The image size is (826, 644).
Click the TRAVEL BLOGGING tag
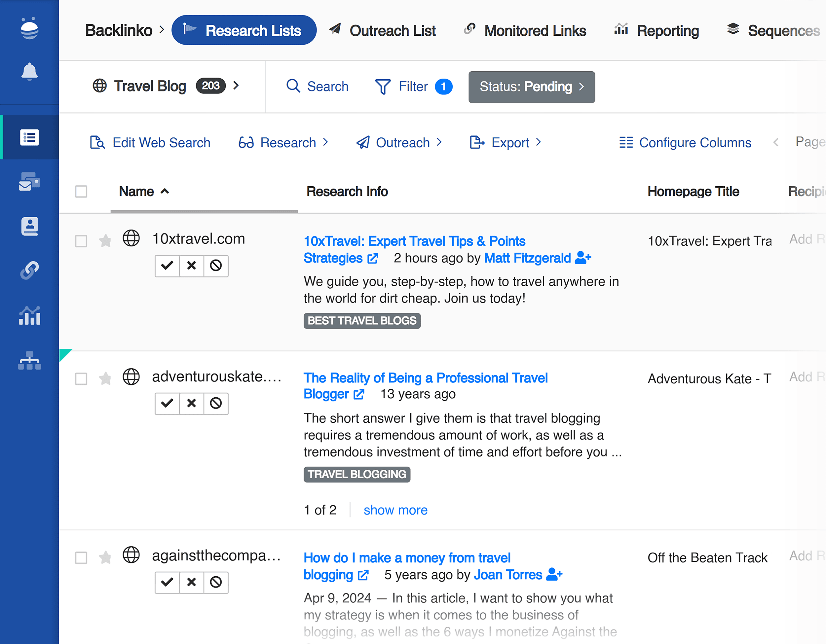pyautogui.click(x=357, y=474)
